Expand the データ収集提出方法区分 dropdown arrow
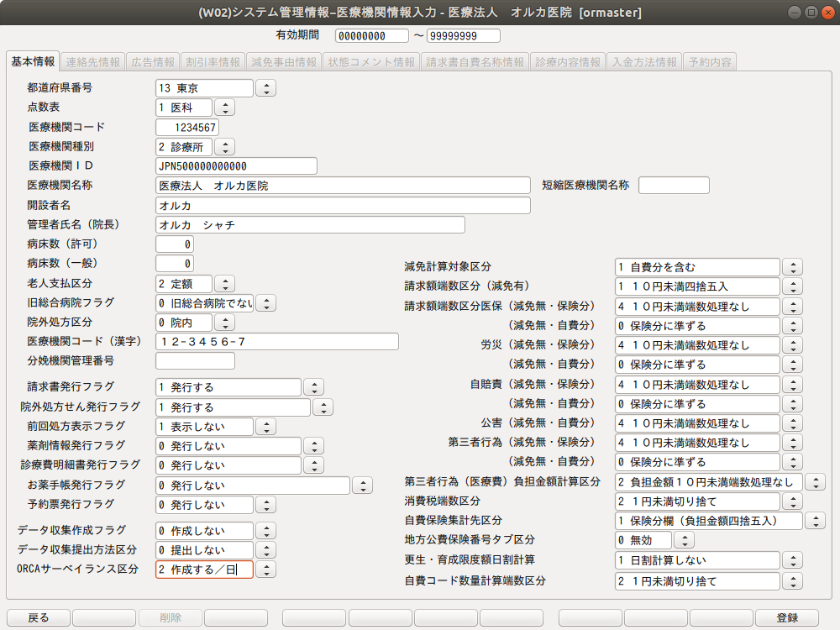Image resolution: width=840 pixels, height=630 pixels. [x=266, y=549]
